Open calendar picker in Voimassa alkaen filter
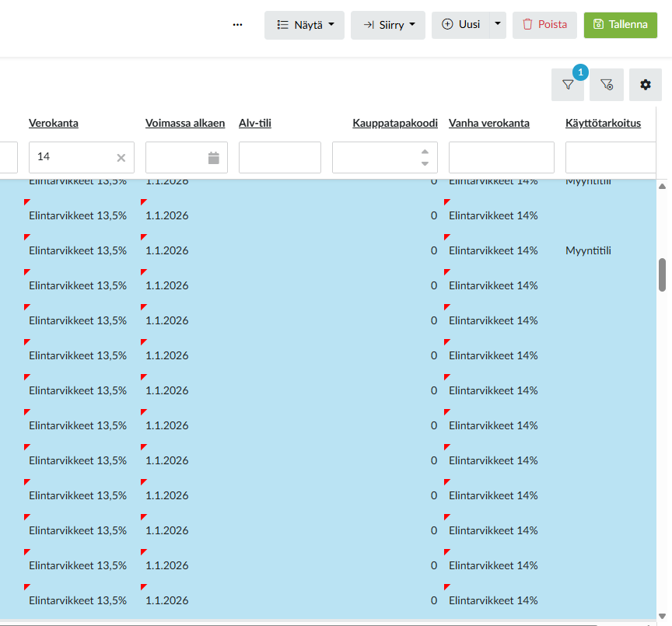 tap(213, 158)
